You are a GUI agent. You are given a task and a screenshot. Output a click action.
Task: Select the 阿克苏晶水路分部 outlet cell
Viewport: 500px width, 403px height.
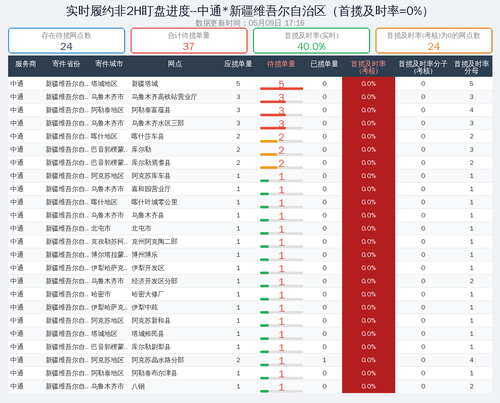[x=158, y=360]
